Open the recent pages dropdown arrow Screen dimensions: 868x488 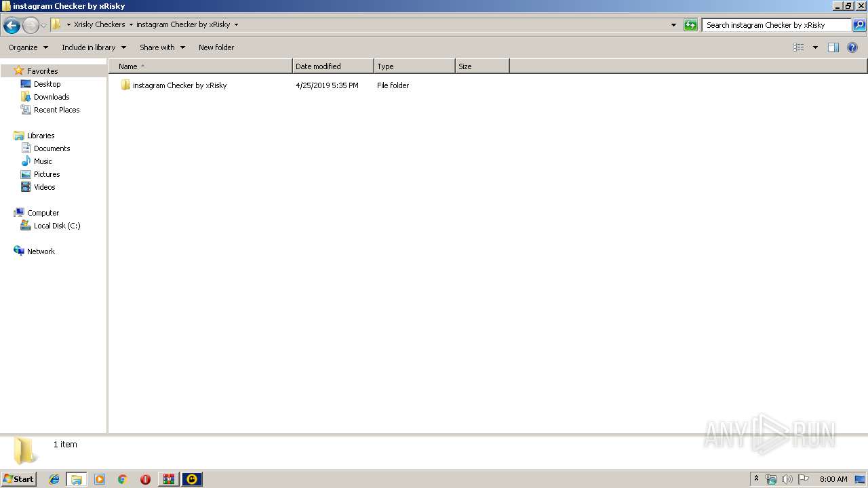pyautogui.click(x=43, y=26)
